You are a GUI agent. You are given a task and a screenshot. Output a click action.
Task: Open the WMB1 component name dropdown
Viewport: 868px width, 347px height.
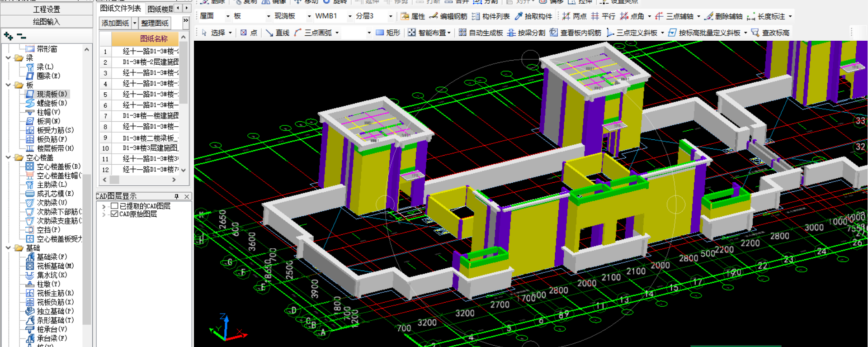coord(350,16)
